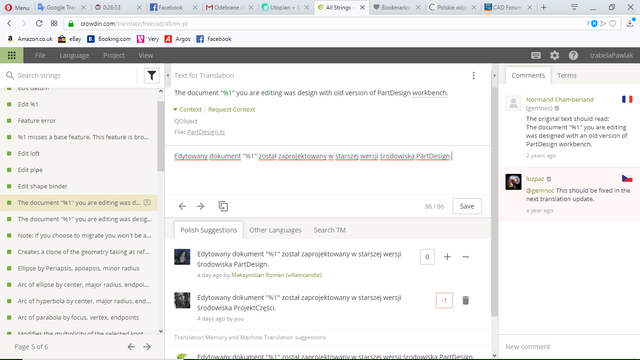
Task: Select the Polish Suggestions tab
Action: [209, 230]
